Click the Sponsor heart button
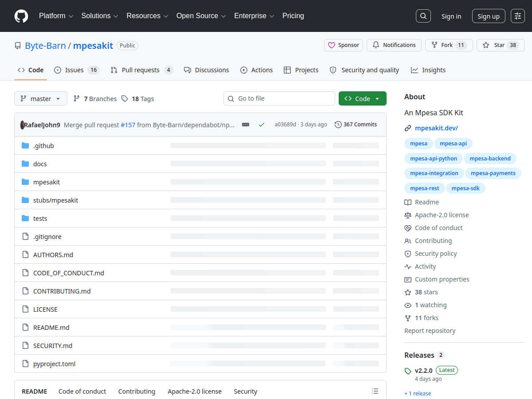 click(344, 45)
